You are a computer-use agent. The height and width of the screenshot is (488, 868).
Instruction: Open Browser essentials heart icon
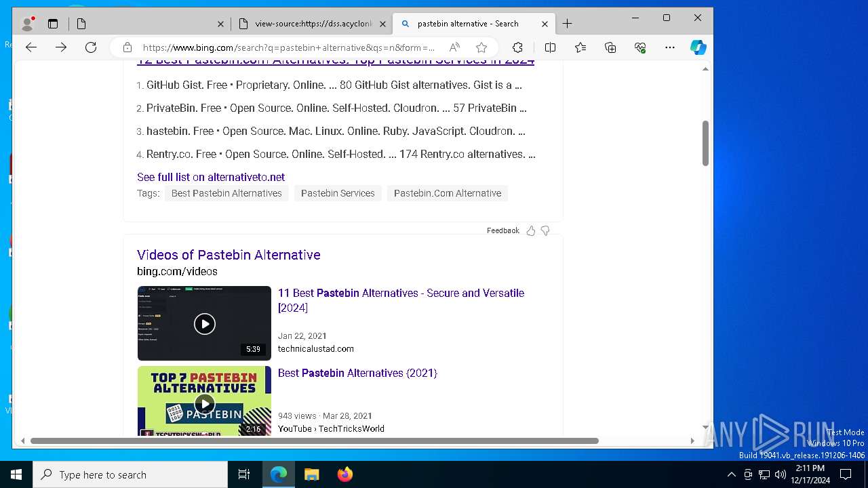click(x=640, y=47)
